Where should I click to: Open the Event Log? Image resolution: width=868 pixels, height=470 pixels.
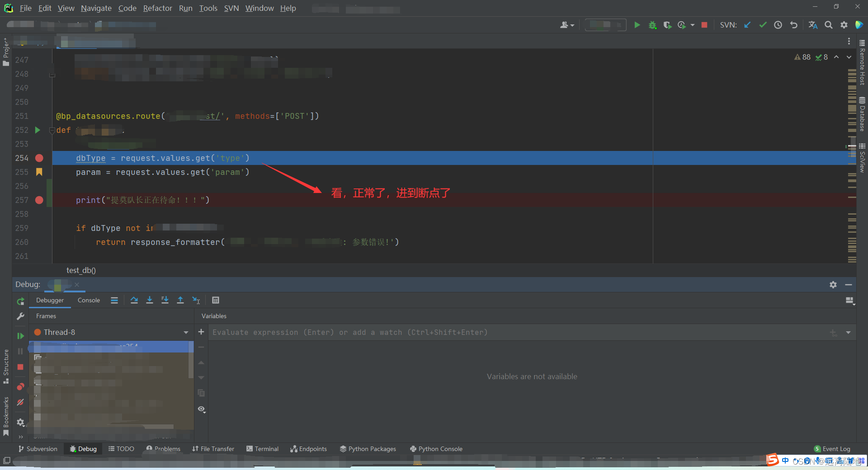(x=832, y=449)
